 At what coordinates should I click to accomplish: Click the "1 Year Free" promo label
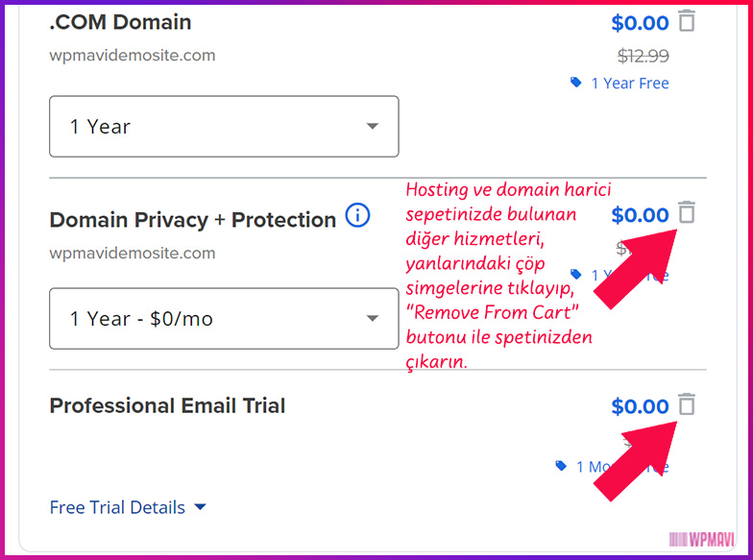coord(629,83)
